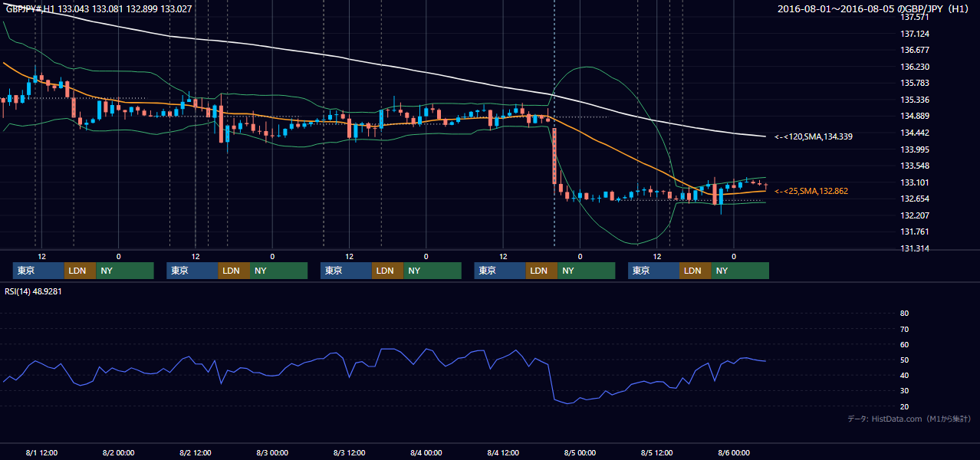Click price level 135.336 on axis
The width and height of the screenshot is (980, 460).
click(x=914, y=100)
